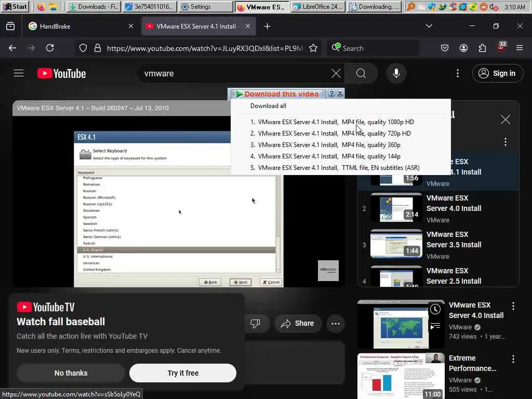532x399 pixels.
Task: Click the Firefox Search box
Action: pos(373,48)
